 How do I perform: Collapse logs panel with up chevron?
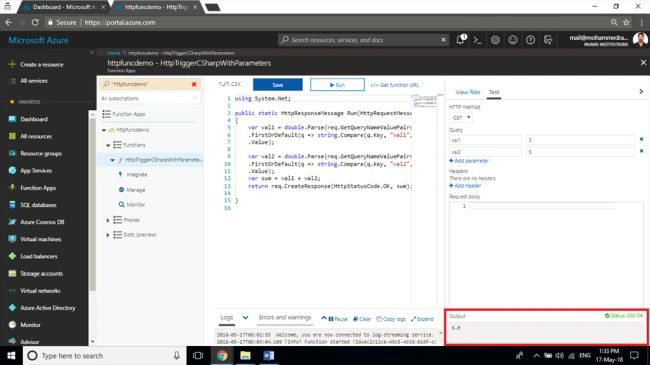click(x=324, y=318)
